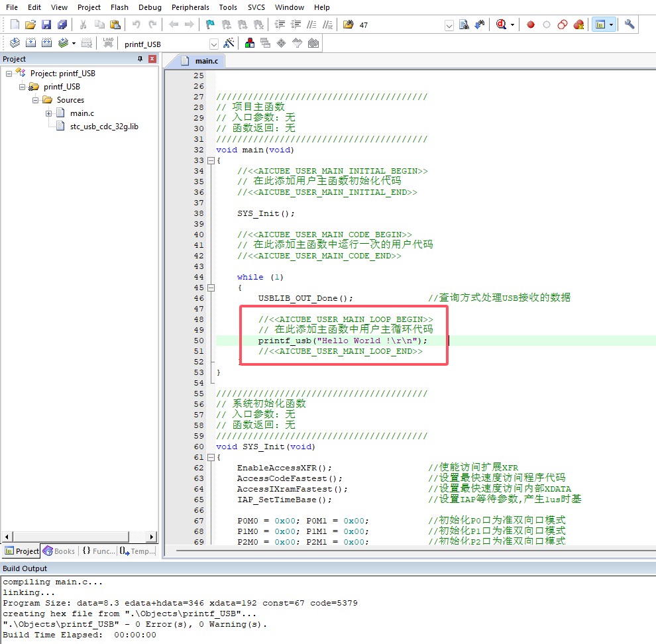Start debug session icon
The image size is (656, 644).
[501, 25]
